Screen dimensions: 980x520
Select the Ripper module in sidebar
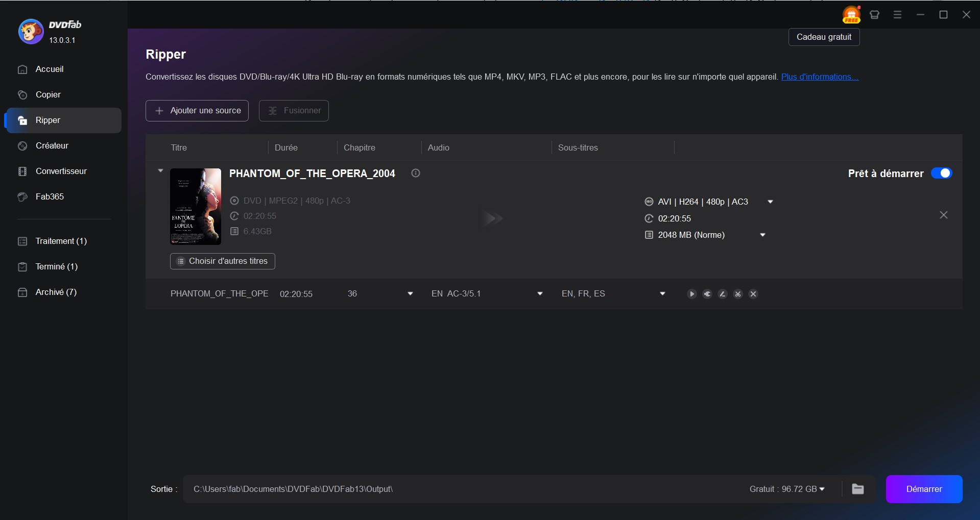pos(63,120)
